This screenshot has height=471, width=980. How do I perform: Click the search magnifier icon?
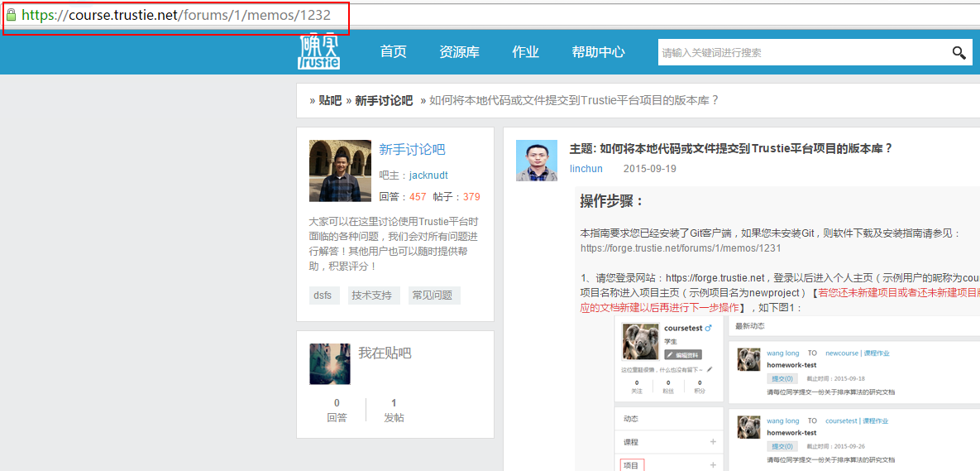pos(958,52)
